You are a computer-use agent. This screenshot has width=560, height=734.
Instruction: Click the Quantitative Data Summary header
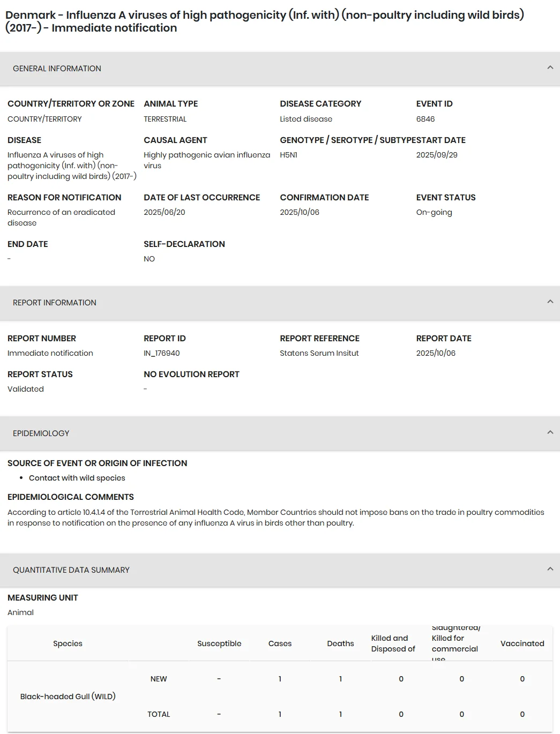pyautogui.click(x=280, y=570)
